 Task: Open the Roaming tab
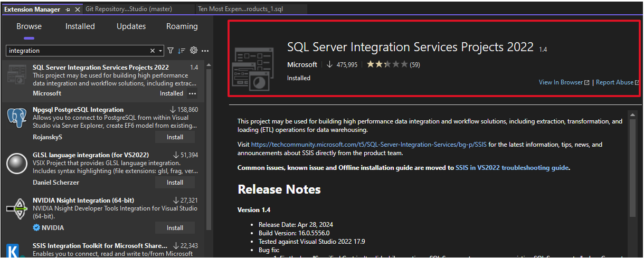(182, 26)
